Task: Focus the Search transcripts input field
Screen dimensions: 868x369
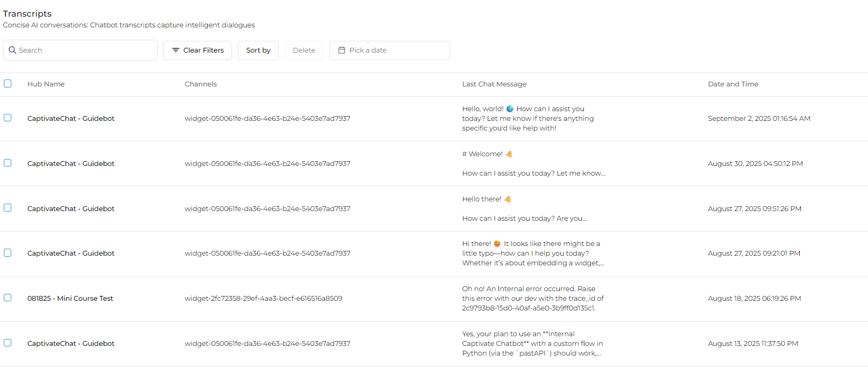Action: click(x=81, y=50)
